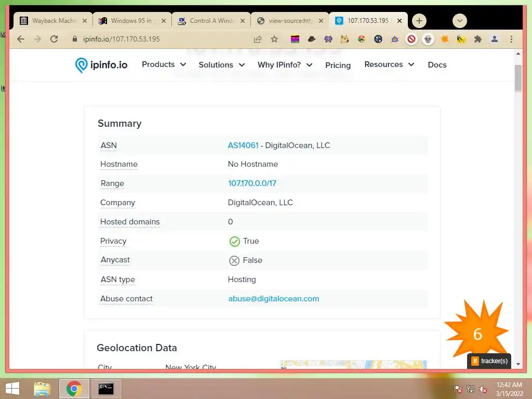
Task: Open the mushroom extension icon
Action: click(362, 39)
